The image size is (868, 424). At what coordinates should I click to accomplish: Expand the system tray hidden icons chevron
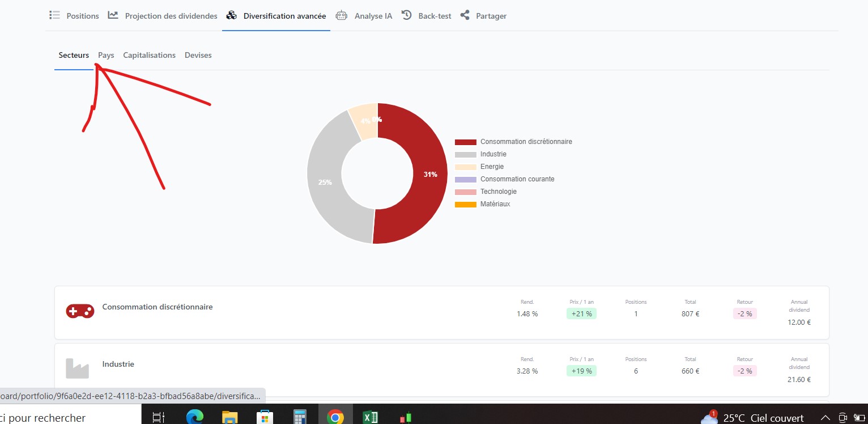tap(825, 418)
